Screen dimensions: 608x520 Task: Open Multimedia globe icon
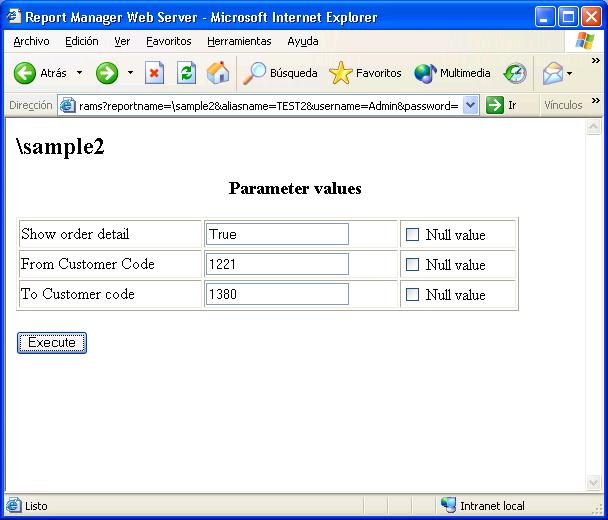(x=425, y=73)
